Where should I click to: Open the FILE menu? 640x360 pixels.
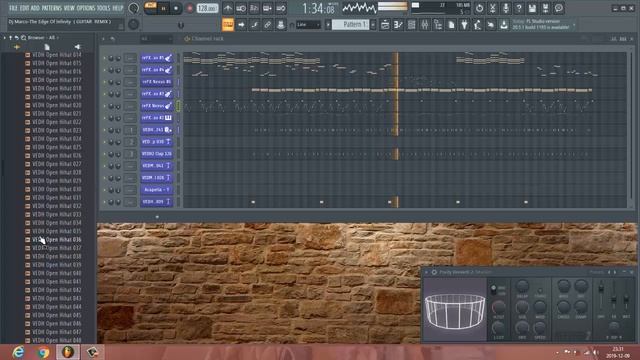click(13, 8)
